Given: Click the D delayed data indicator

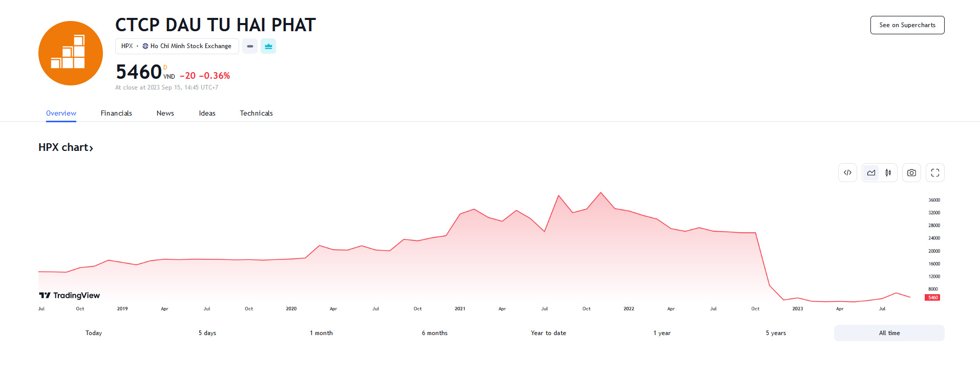Looking at the screenshot, I should 165,68.
